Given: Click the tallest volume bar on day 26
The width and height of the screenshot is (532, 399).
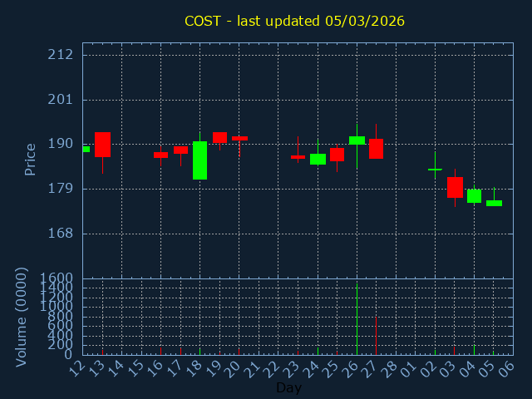Looking at the screenshot, I should coord(357,320).
